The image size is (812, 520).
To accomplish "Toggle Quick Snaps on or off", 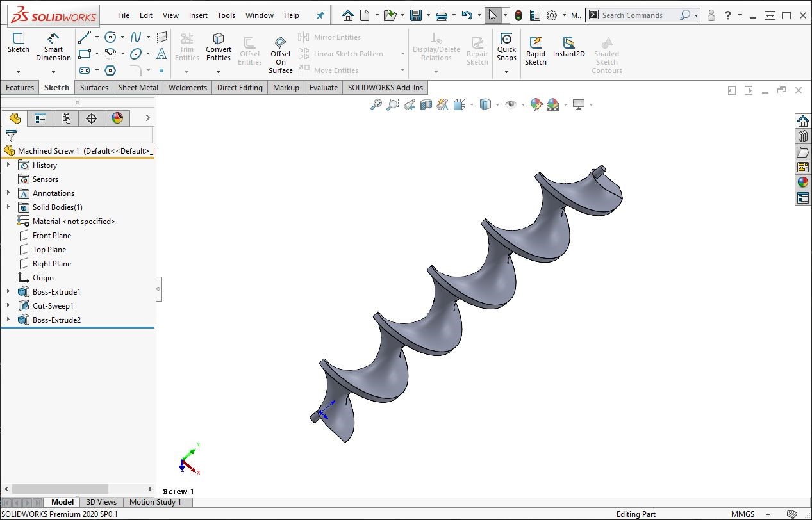I will [506, 47].
